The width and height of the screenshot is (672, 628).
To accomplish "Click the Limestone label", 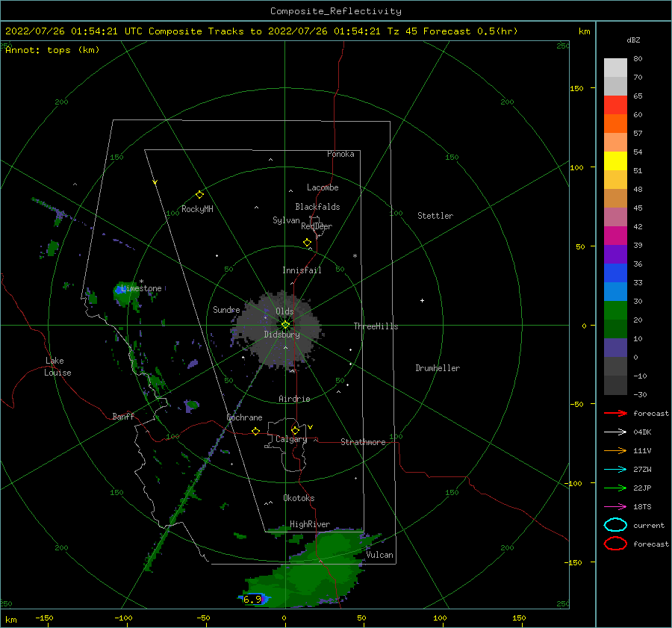I will (141, 288).
